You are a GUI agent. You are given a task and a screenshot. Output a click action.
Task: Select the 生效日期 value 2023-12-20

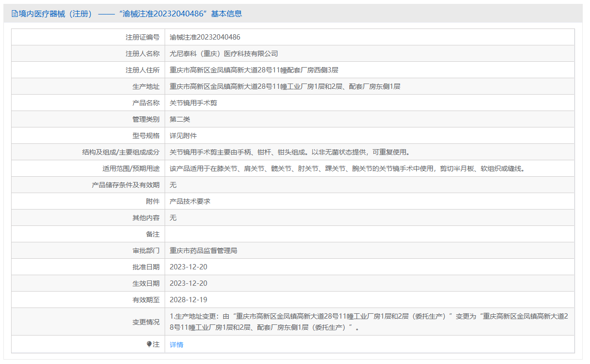[x=189, y=283]
